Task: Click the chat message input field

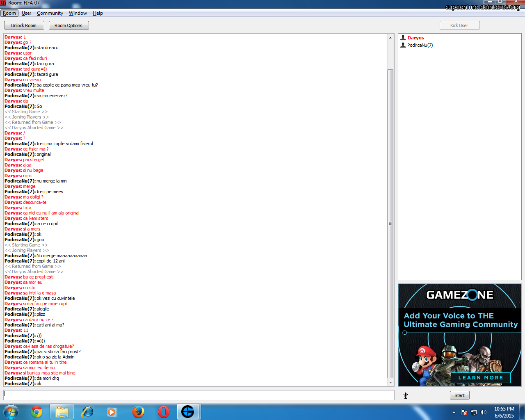Action: [199, 395]
